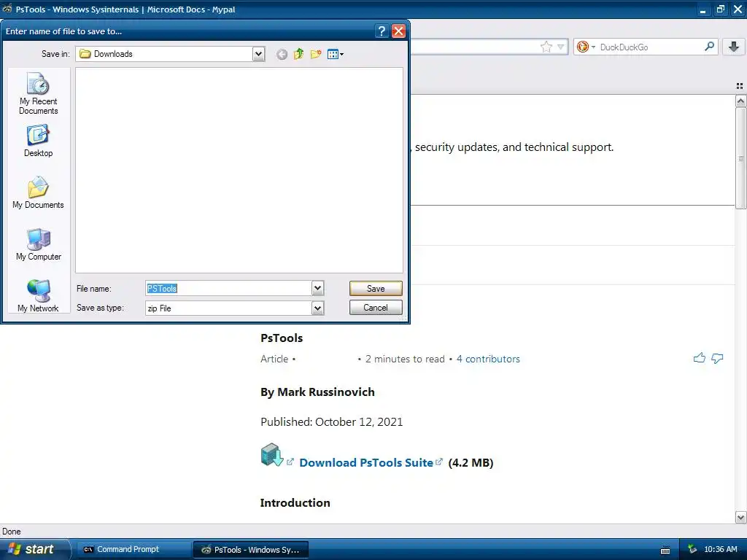The width and height of the screenshot is (747, 560).
Task: Click the on-screen keyboard tray icon
Action: (x=665, y=551)
